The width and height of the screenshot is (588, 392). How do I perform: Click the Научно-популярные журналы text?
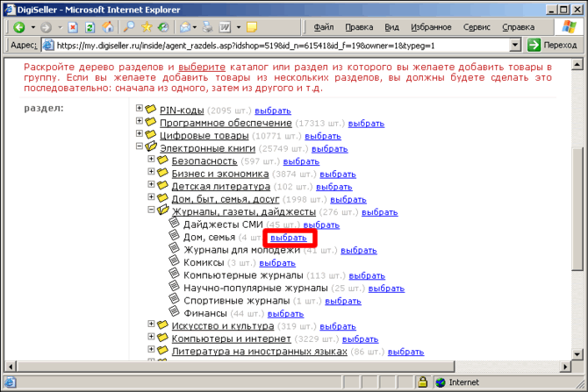[255, 288]
